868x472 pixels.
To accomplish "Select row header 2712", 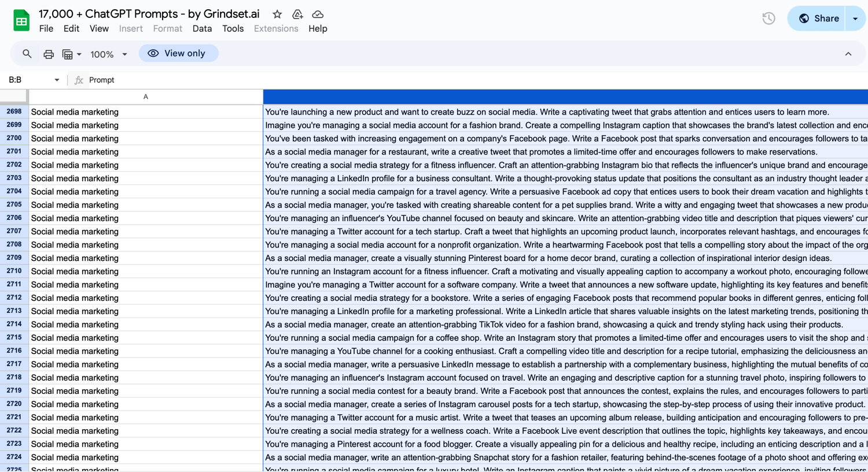I will pyautogui.click(x=14, y=298).
